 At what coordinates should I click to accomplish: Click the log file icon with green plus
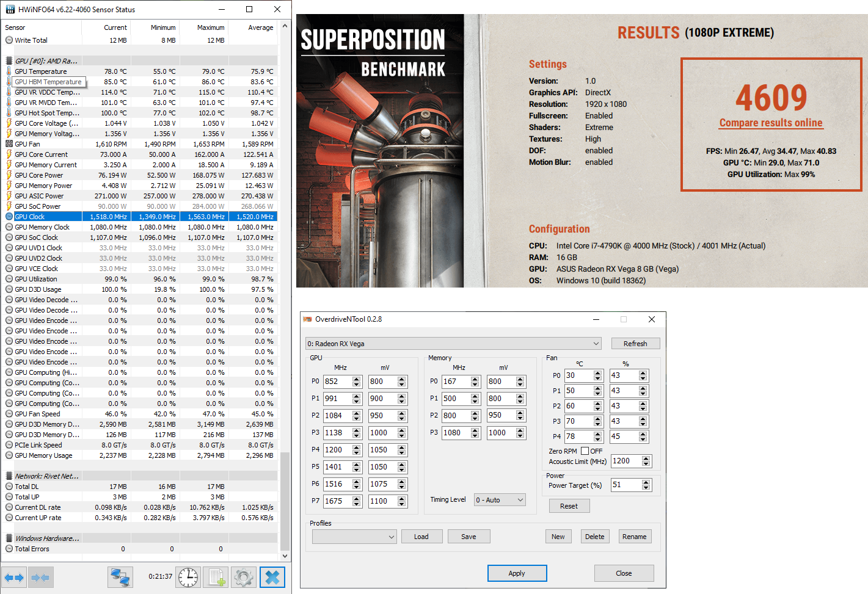click(x=216, y=577)
